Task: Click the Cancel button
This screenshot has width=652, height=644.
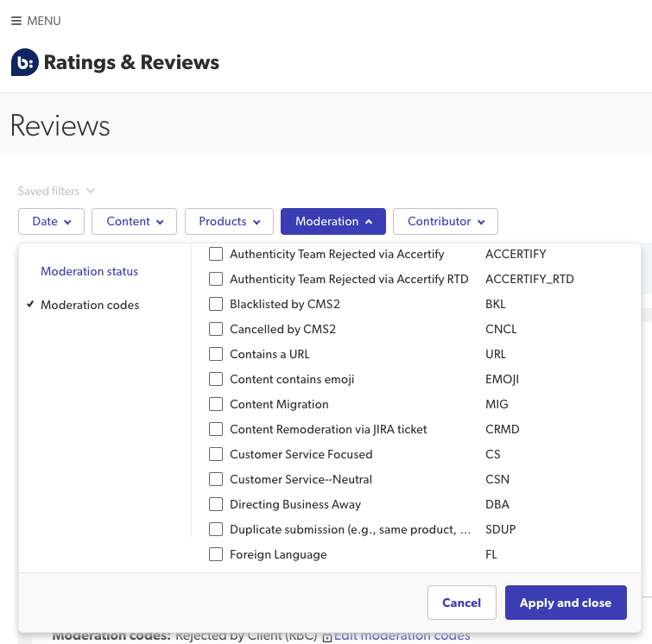Action: point(461,603)
